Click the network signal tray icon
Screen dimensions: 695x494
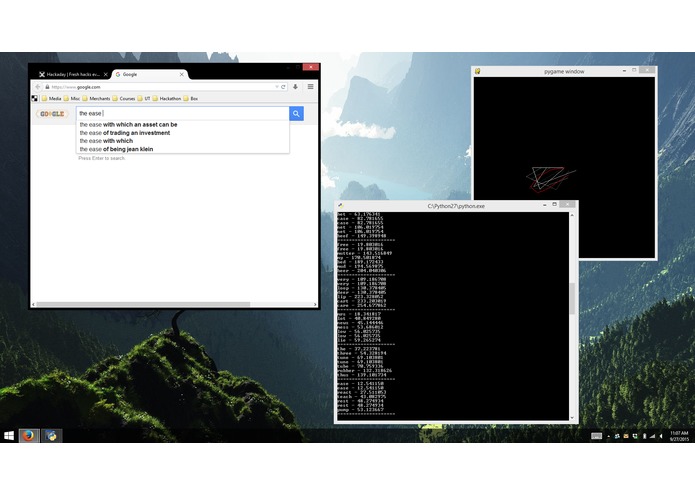(x=652, y=436)
